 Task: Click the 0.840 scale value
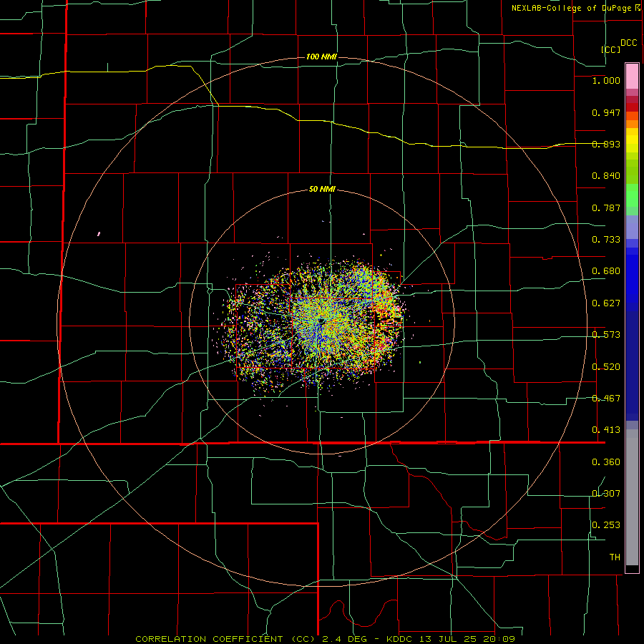pos(606,176)
